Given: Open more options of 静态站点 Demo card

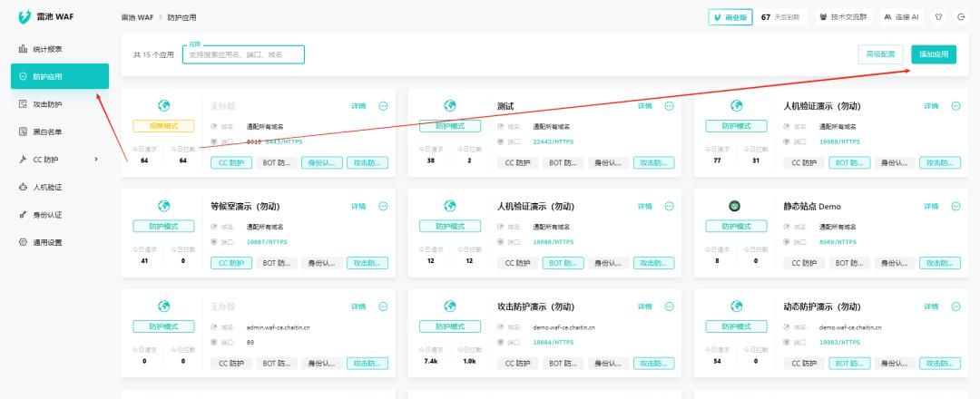Looking at the screenshot, I should coord(955,206).
